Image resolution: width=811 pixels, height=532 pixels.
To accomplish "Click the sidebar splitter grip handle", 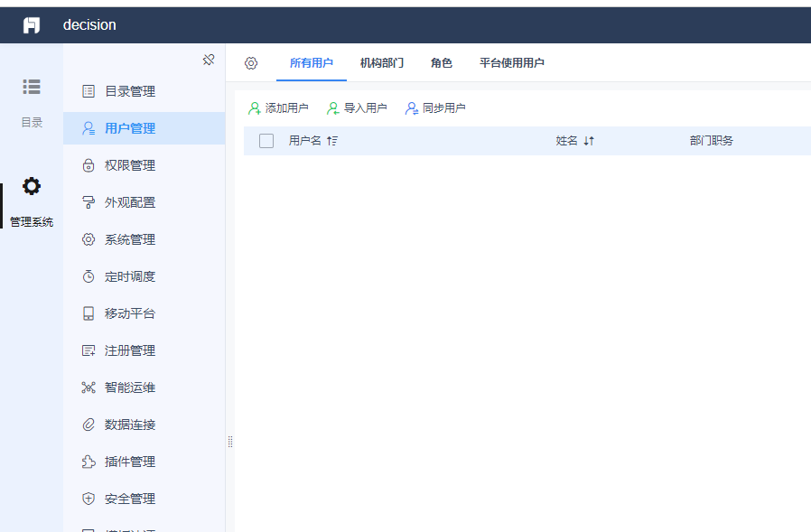I will click(x=230, y=442).
